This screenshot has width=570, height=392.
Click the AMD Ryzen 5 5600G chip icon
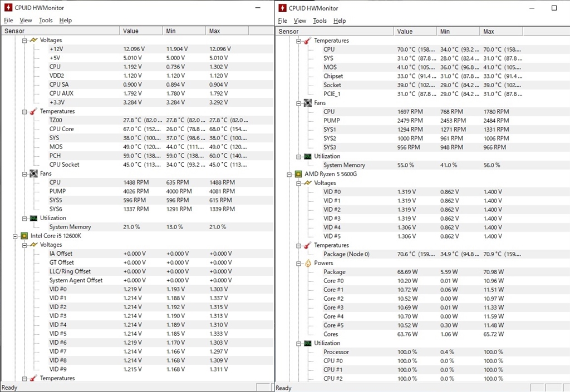[x=298, y=174]
